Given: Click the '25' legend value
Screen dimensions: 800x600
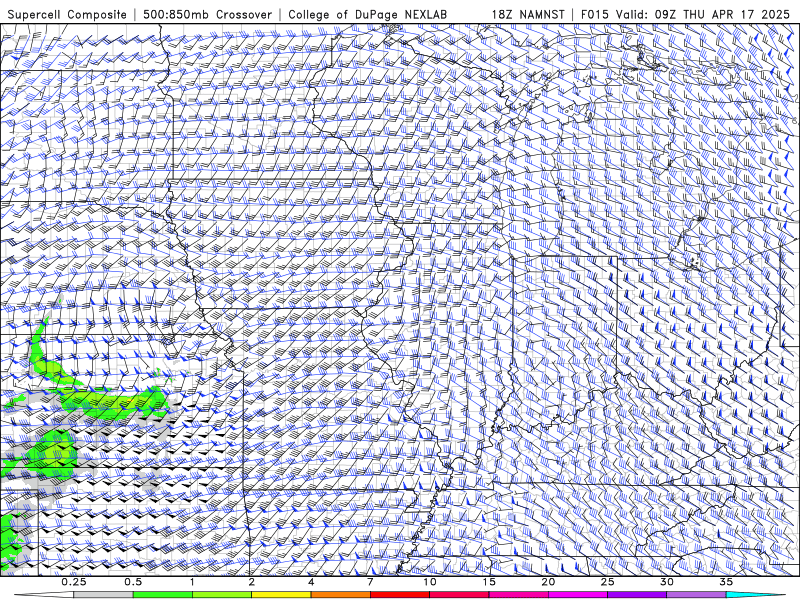Looking at the screenshot, I should click(x=607, y=582).
